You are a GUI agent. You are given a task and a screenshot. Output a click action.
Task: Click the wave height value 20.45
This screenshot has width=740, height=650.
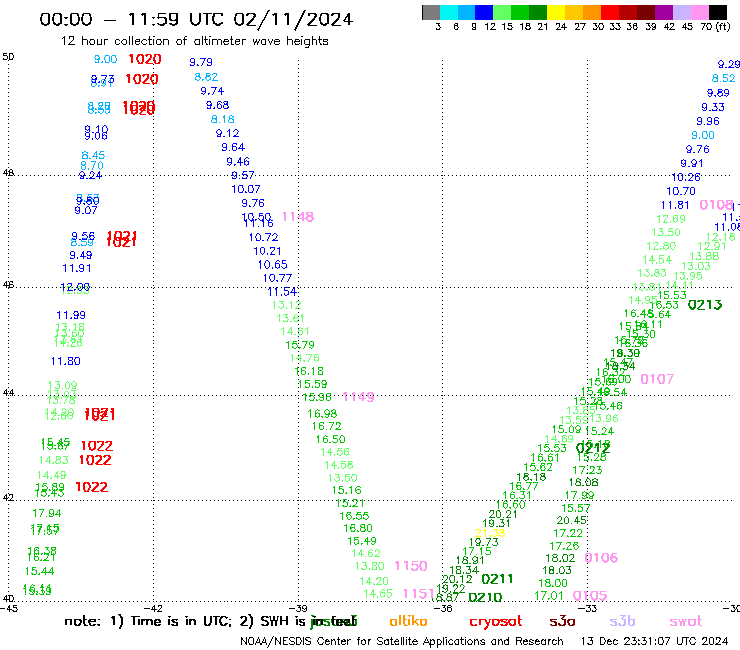coord(572,520)
